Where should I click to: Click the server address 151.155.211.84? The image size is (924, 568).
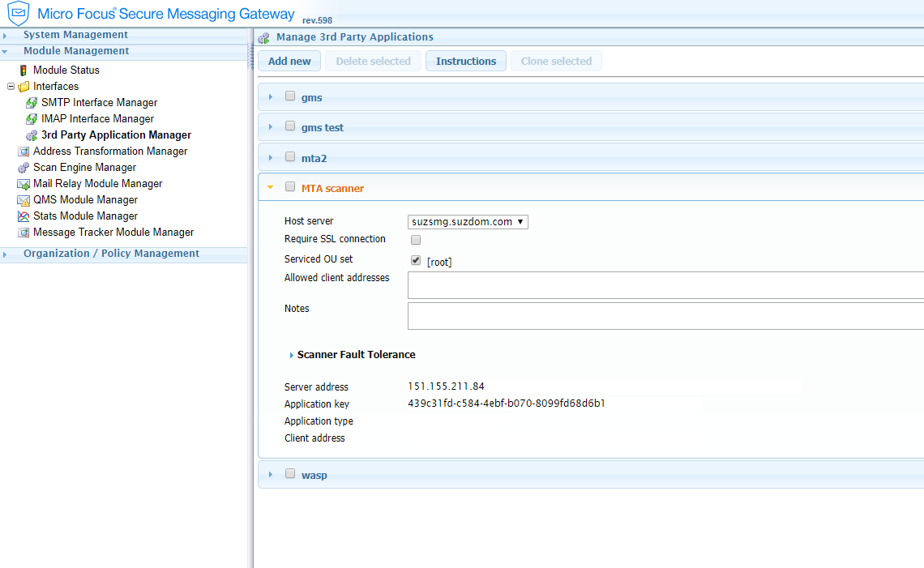click(446, 386)
